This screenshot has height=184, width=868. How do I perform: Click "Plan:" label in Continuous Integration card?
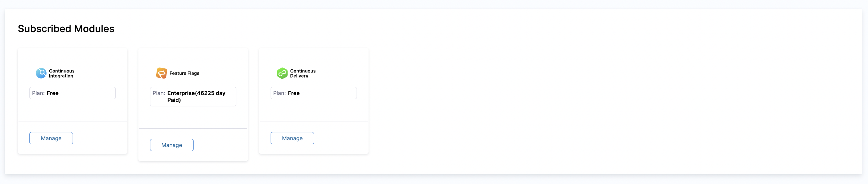coord(38,93)
